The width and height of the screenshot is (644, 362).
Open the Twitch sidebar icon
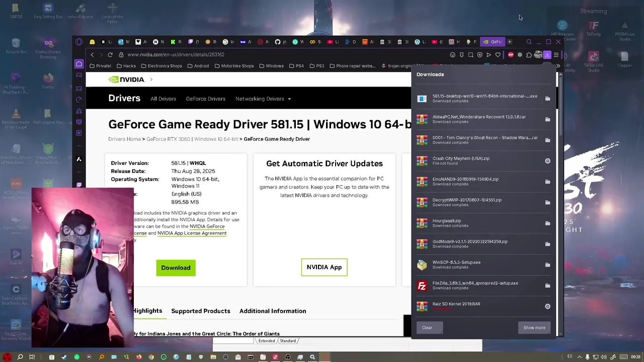point(79,185)
